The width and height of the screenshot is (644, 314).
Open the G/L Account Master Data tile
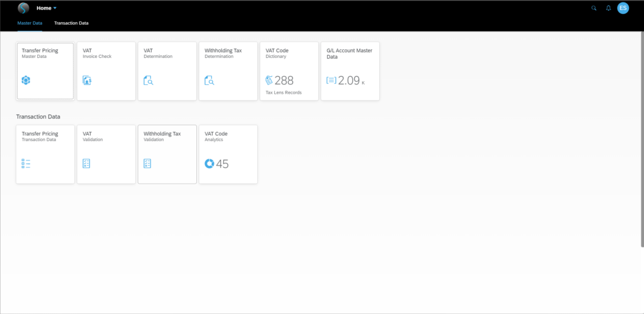click(x=350, y=71)
